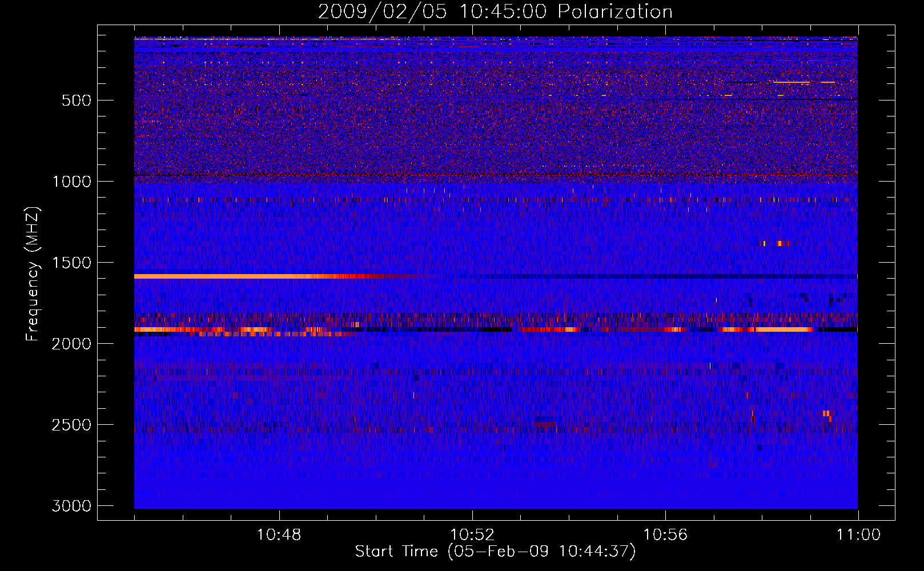This screenshot has height=571, width=924.
Task: Click the 10:56 time tick label
Action: click(665, 535)
